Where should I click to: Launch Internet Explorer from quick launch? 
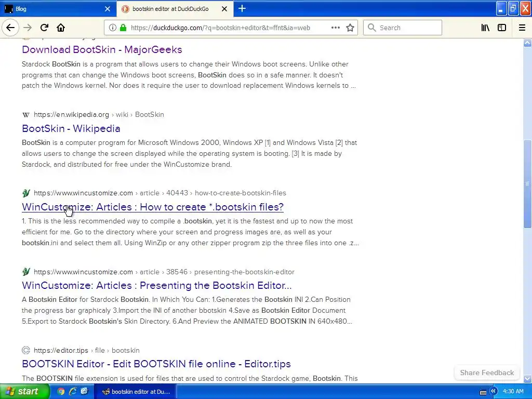pyautogui.click(x=72, y=392)
